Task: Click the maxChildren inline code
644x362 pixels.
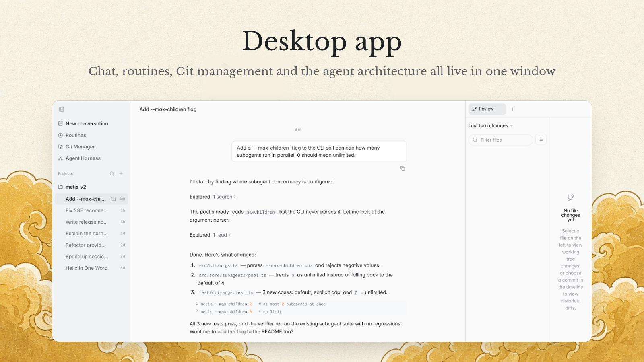Action: (x=260, y=212)
